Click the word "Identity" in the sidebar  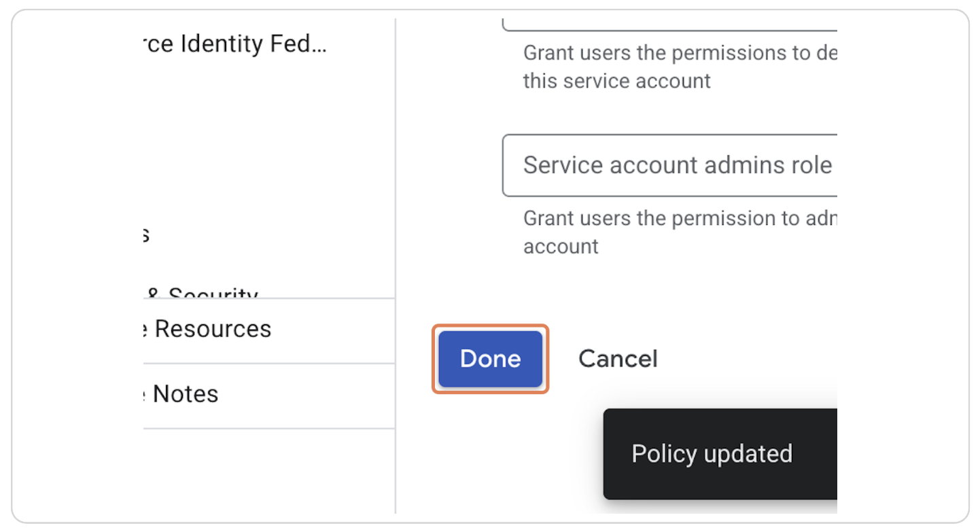[221, 44]
